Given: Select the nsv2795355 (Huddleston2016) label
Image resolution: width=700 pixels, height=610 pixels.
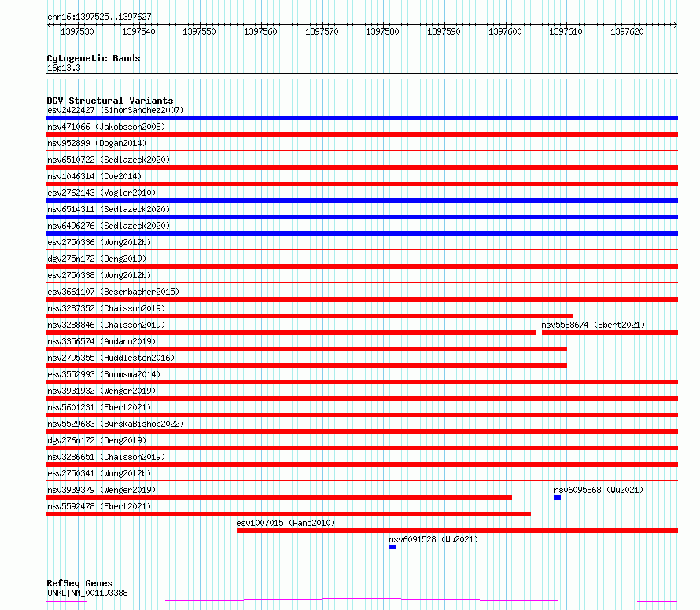Looking at the screenshot, I should pyautogui.click(x=111, y=358).
